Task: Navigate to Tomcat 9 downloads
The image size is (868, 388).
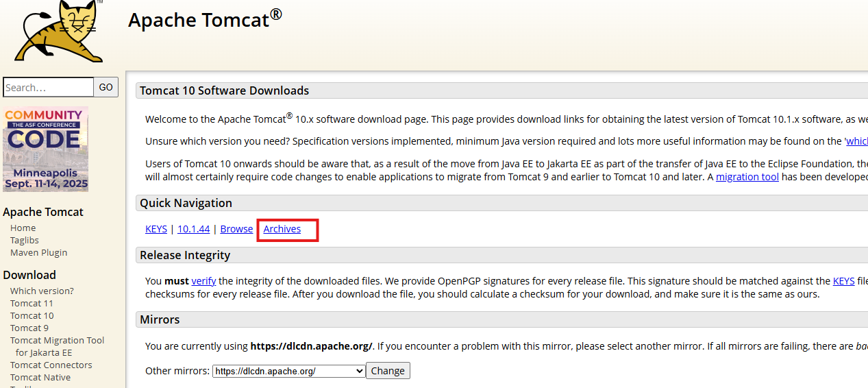Action: [x=29, y=328]
